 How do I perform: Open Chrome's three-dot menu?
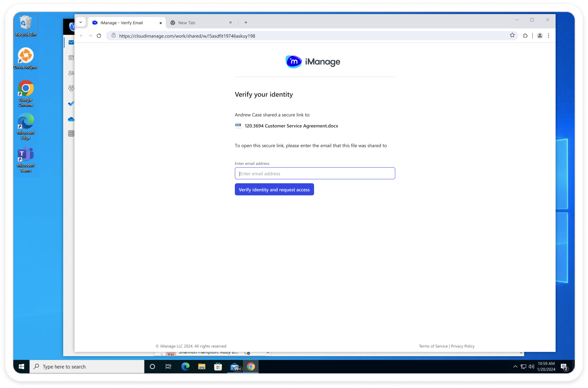coord(549,35)
